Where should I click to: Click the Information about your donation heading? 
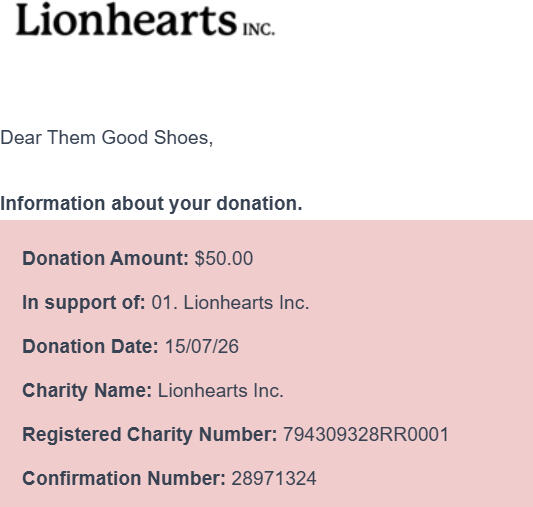(x=151, y=204)
